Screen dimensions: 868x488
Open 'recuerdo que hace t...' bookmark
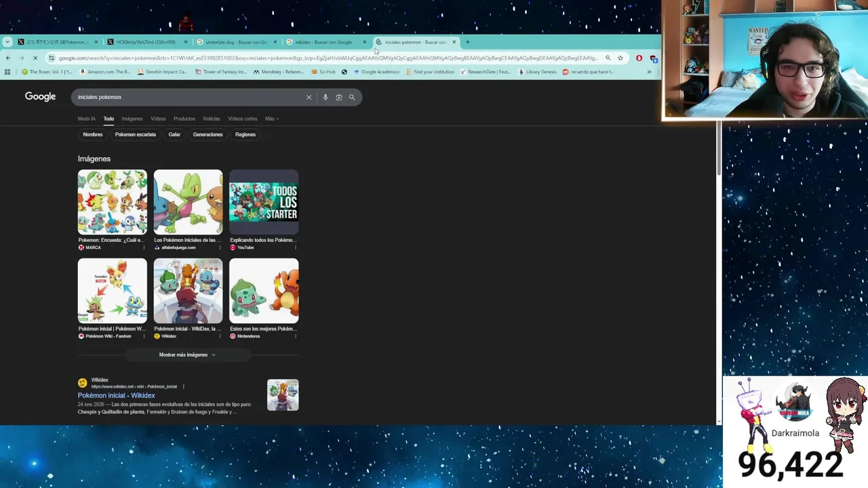[x=587, y=72]
